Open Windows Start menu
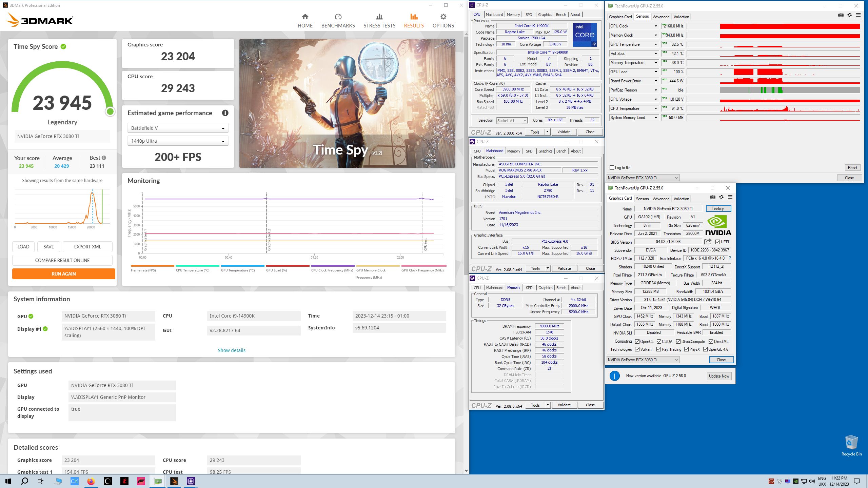 [8, 481]
